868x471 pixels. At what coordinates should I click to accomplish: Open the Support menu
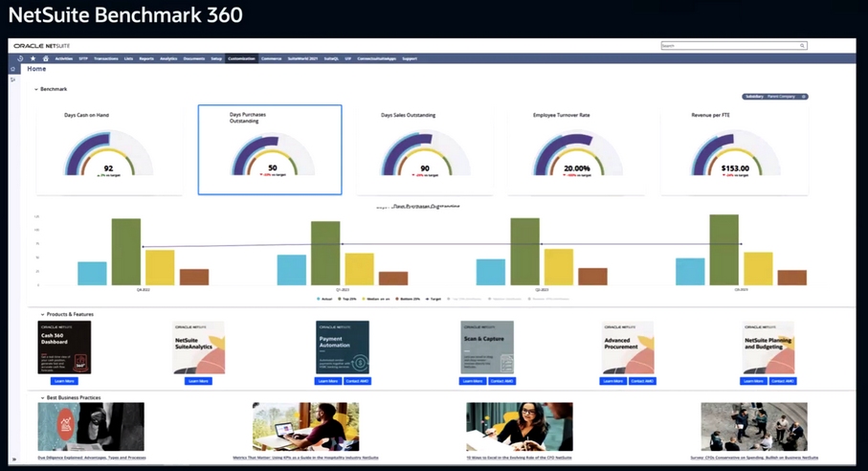click(410, 58)
